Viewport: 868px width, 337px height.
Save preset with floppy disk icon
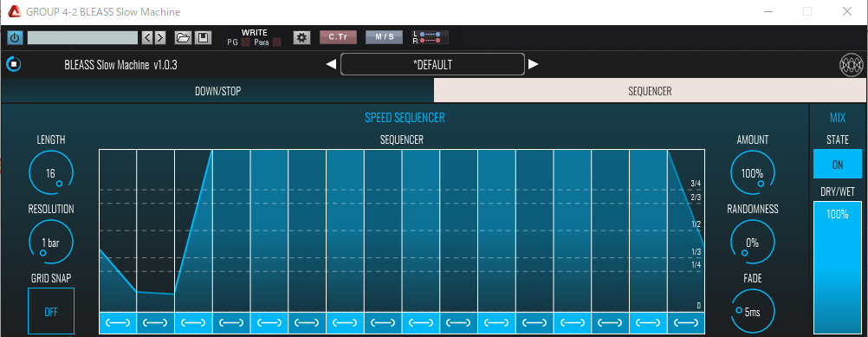203,37
